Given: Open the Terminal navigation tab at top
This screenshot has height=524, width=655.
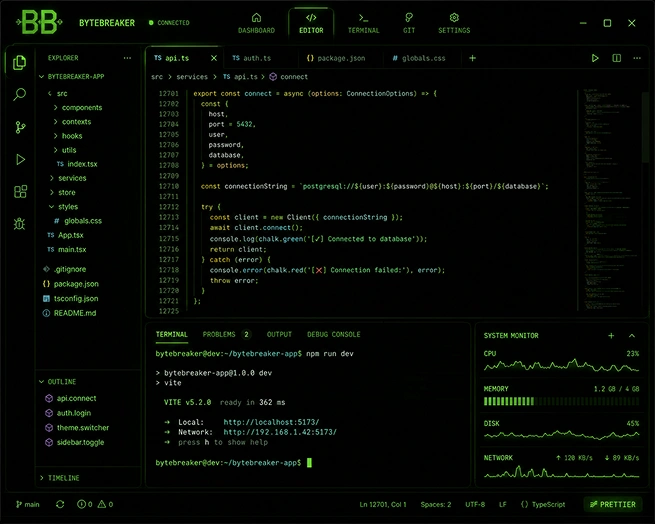Looking at the screenshot, I should tap(363, 23).
